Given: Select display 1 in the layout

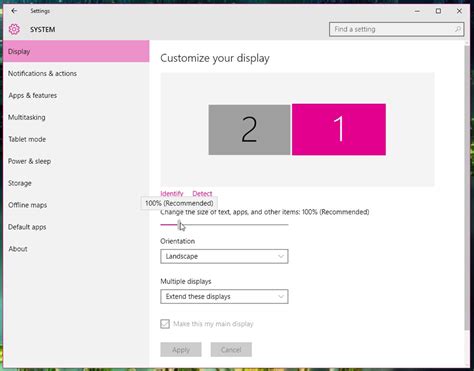Looking at the screenshot, I should tap(339, 129).
